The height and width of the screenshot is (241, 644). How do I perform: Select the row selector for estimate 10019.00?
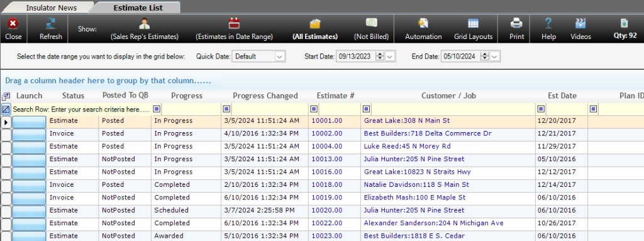(x=6, y=198)
